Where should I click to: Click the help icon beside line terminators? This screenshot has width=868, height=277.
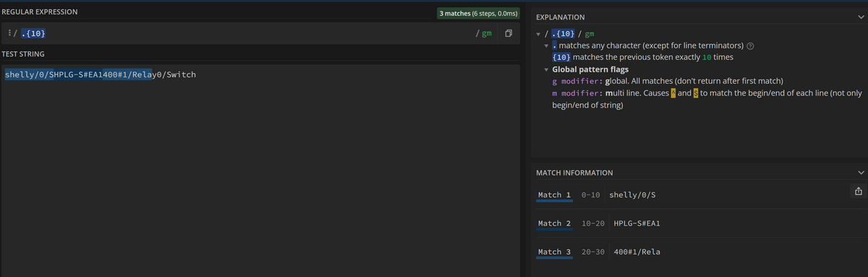coord(750,46)
